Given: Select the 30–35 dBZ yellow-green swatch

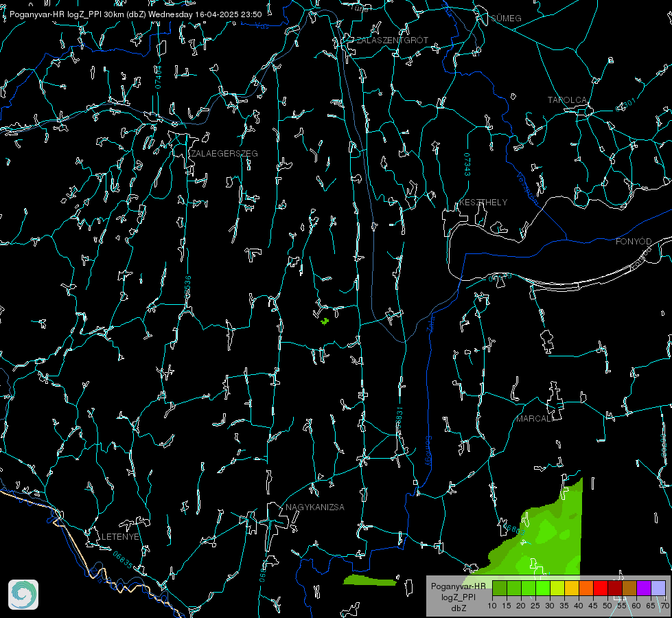Looking at the screenshot, I should (557, 588).
